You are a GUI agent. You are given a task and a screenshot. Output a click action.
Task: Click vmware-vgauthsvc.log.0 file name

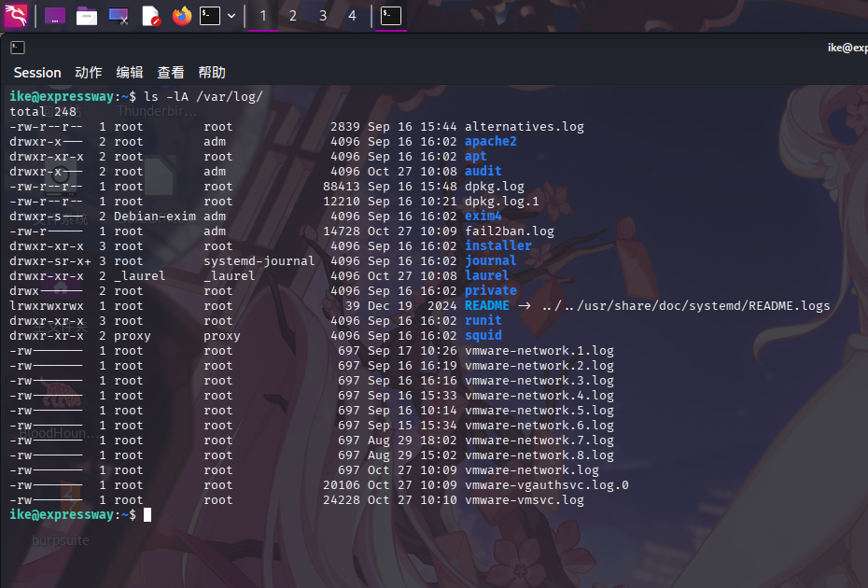click(x=547, y=485)
